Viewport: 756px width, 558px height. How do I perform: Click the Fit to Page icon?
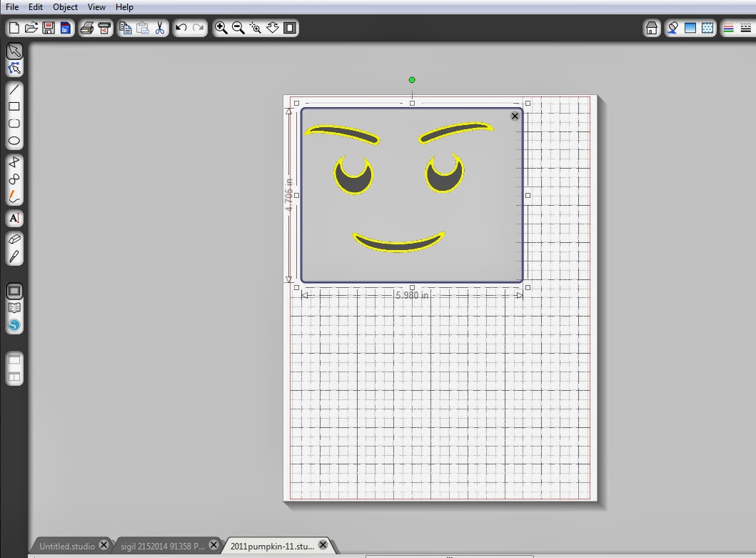[290, 28]
